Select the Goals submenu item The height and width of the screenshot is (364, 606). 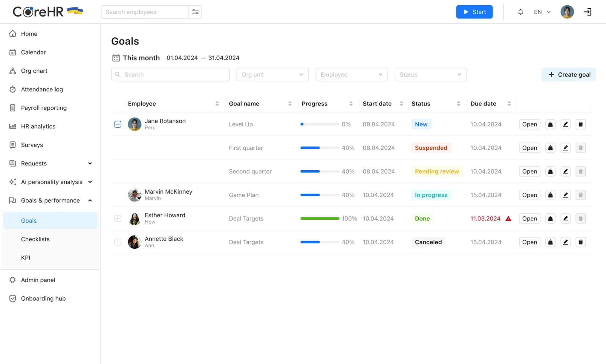[x=50, y=221]
